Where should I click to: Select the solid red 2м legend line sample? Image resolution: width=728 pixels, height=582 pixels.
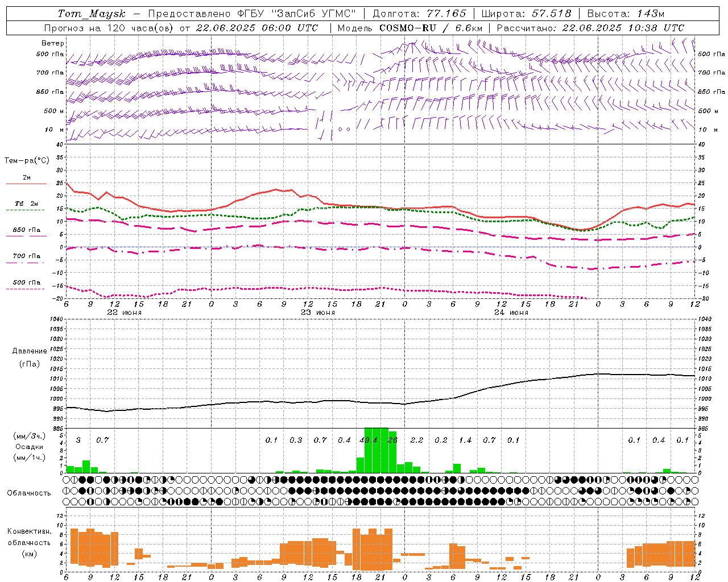[26, 184]
